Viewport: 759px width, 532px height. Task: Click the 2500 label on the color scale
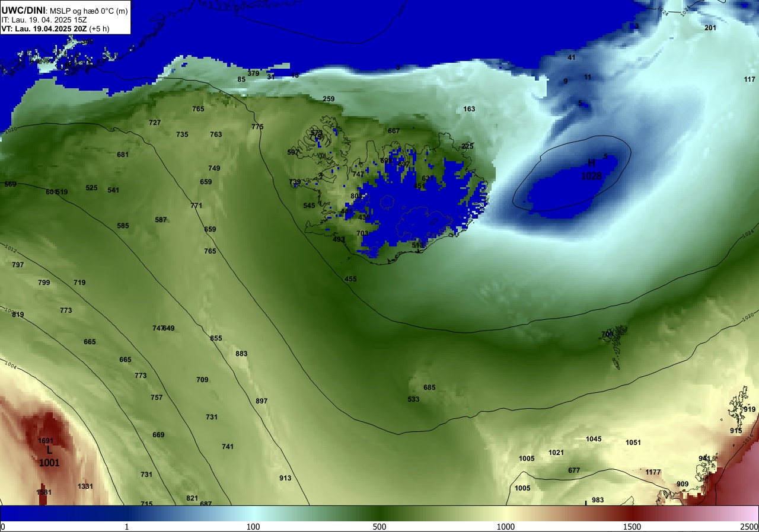pos(750,527)
